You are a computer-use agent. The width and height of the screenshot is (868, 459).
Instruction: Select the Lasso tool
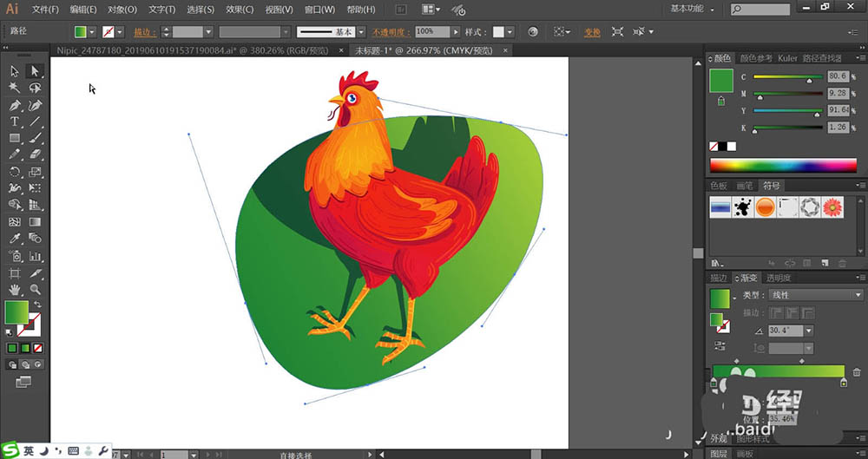tap(35, 88)
